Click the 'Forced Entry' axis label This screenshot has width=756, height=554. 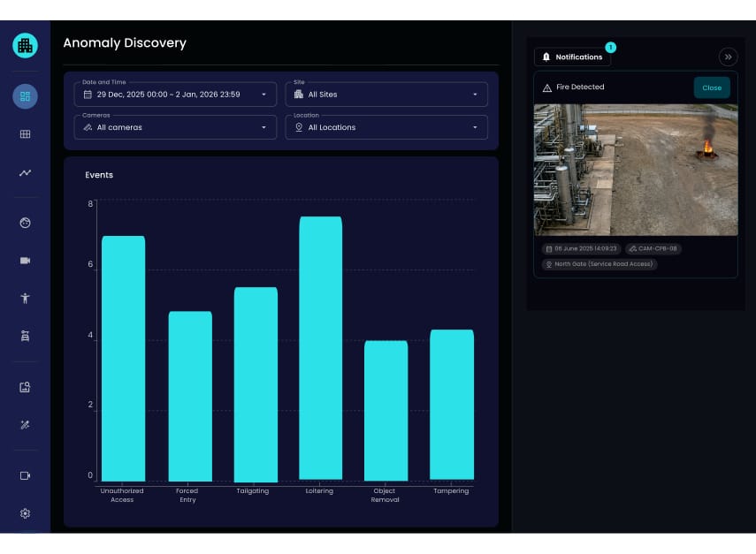point(187,495)
